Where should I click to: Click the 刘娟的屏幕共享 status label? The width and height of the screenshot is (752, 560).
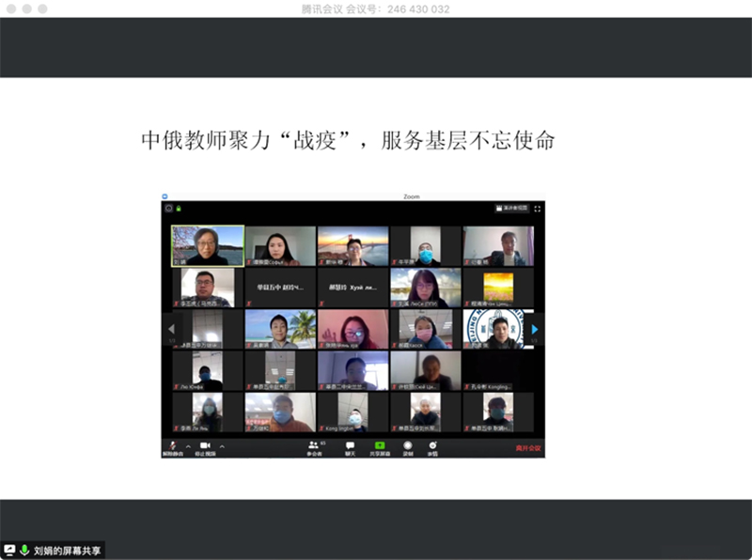click(x=67, y=551)
